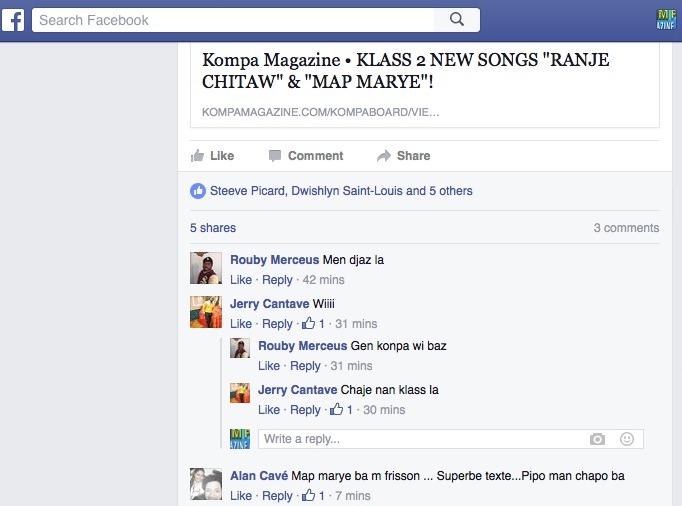Like the 'Chaje nan klass la' reply
The height and width of the screenshot is (506, 682).
tap(269, 410)
